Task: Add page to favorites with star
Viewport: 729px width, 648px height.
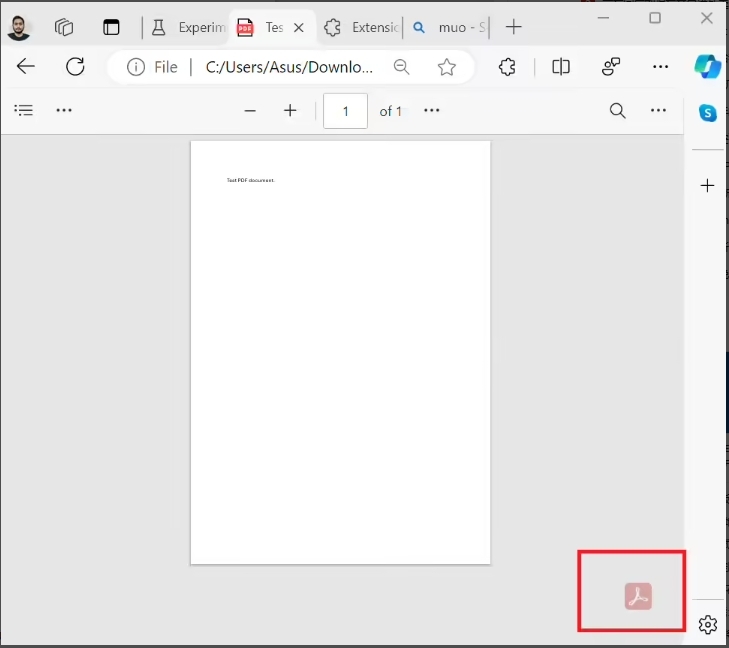Action: pyautogui.click(x=447, y=67)
